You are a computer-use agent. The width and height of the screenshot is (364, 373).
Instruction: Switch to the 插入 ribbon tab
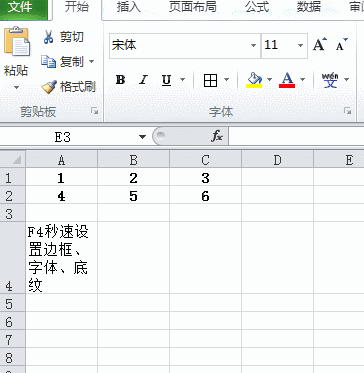pos(129,7)
